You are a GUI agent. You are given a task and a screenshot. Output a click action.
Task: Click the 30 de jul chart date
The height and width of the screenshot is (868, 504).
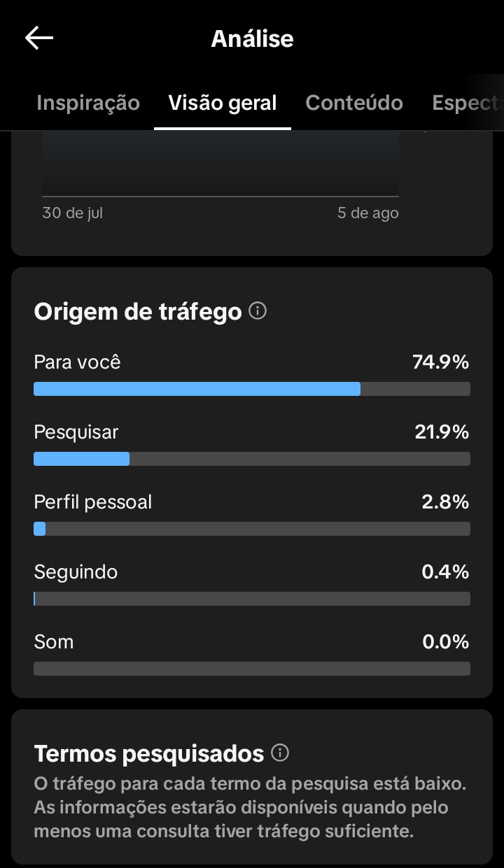[72, 213]
